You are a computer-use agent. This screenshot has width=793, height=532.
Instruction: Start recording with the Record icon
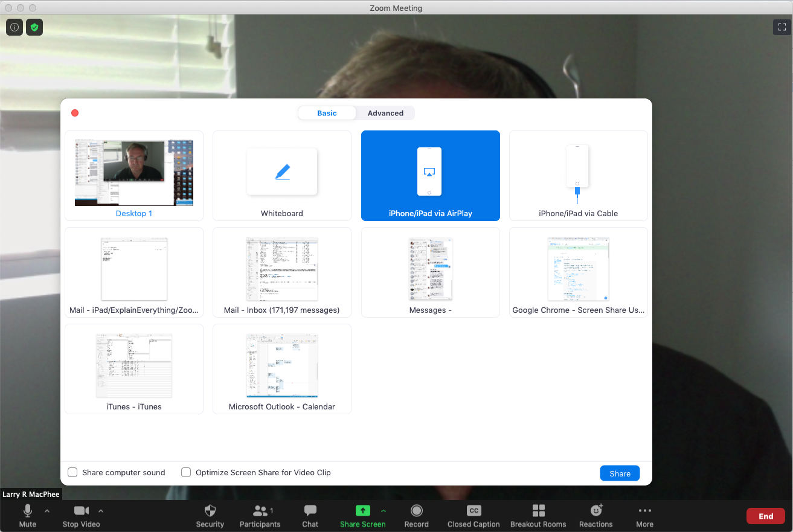pyautogui.click(x=417, y=511)
